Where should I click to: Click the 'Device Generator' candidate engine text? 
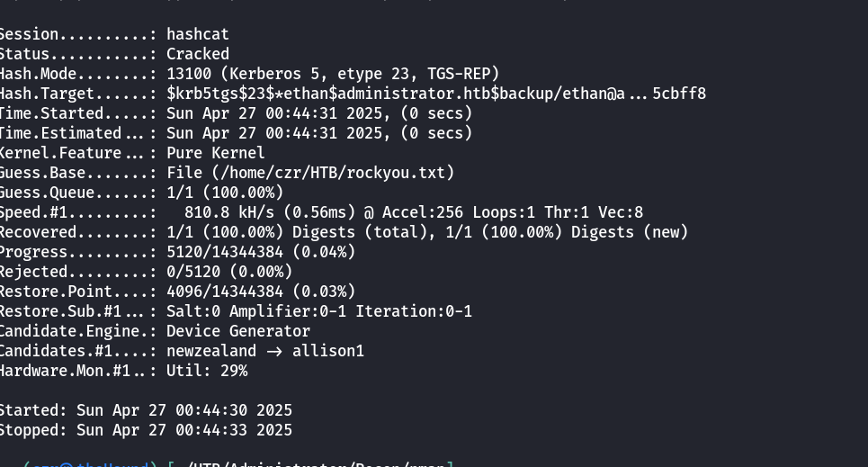click(x=238, y=331)
